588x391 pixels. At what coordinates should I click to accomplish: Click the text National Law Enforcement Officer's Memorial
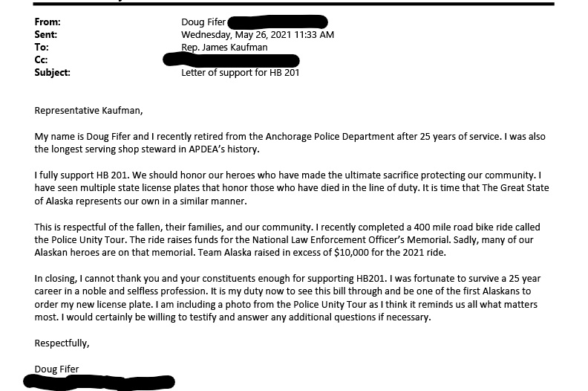(x=350, y=239)
